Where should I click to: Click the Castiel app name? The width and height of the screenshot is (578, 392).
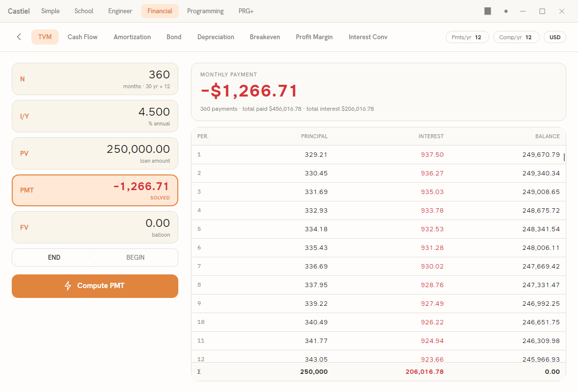(19, 11)
